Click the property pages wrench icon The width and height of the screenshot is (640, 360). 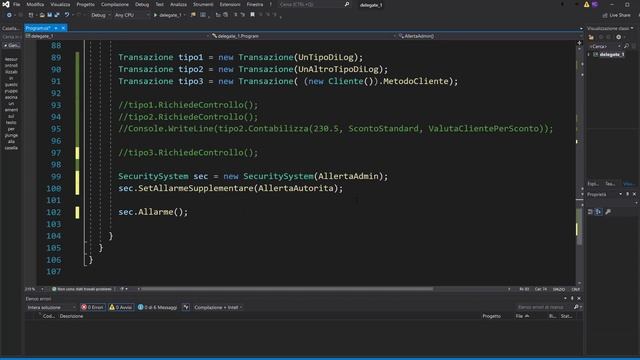pos(608,212)
